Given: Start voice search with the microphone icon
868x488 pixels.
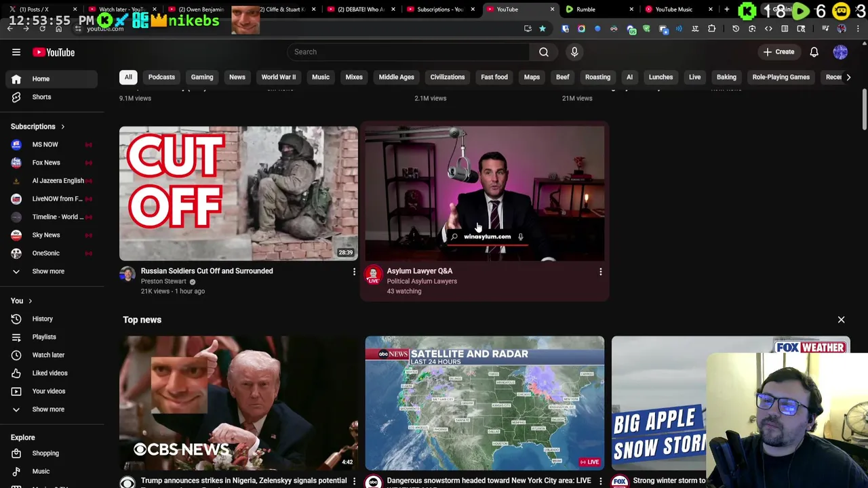Looking at the screenshot, I should pyautogui.click(x=574, y=52).
